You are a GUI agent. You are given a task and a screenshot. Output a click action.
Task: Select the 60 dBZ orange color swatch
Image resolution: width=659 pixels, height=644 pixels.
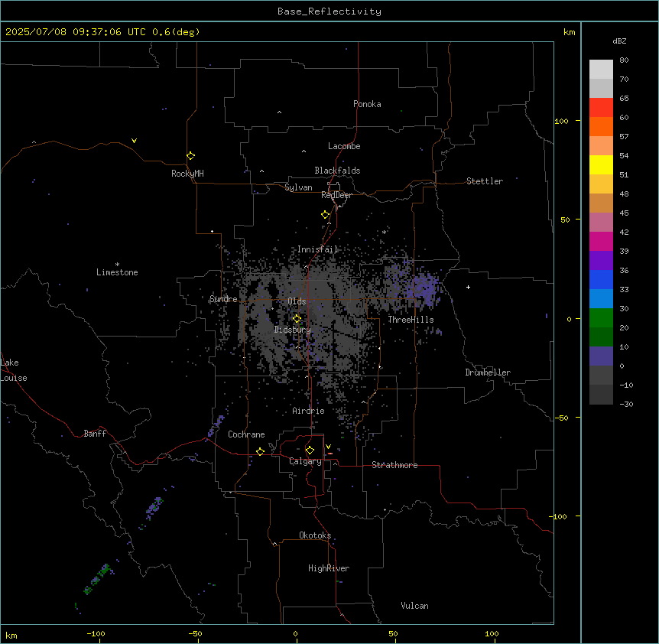coord(601,126)
